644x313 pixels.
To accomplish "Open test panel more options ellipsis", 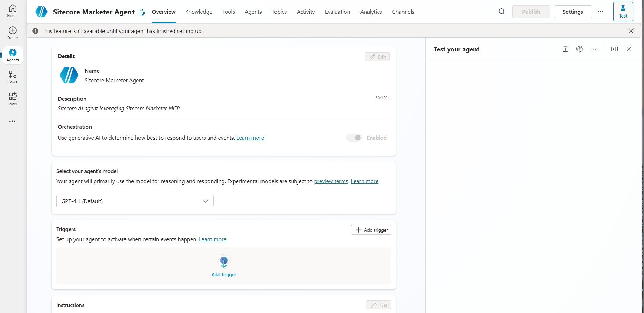I will 594,49.
